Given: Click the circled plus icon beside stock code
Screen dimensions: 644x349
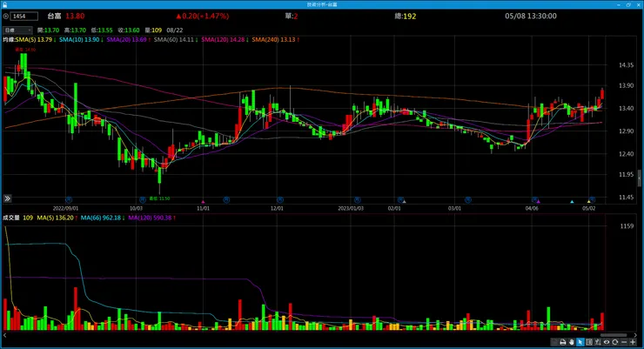Looking at the screenshot, I should pyautogui.click(x=6, y=17).
